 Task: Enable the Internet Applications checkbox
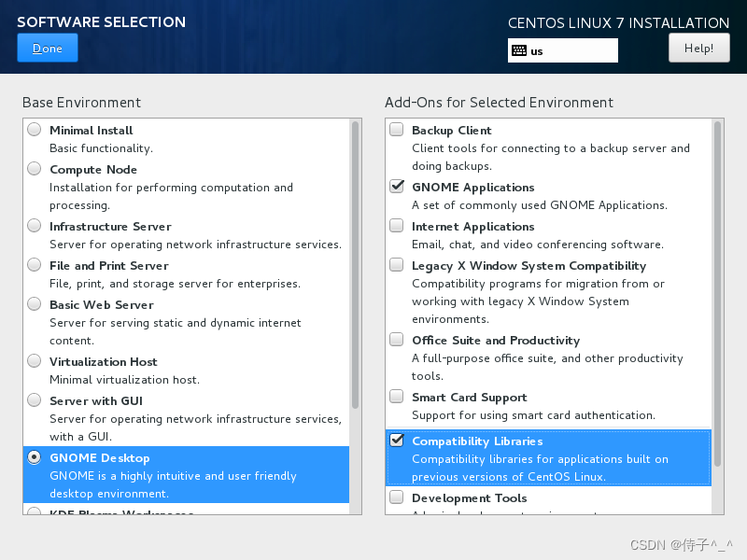(x=396, y=225)
